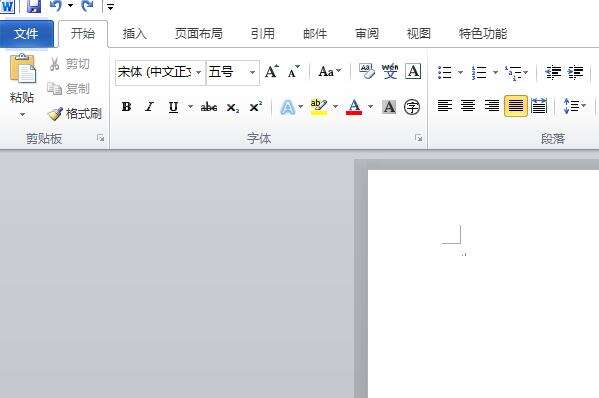Open numbering library dropdown arrow

point(495,72)
